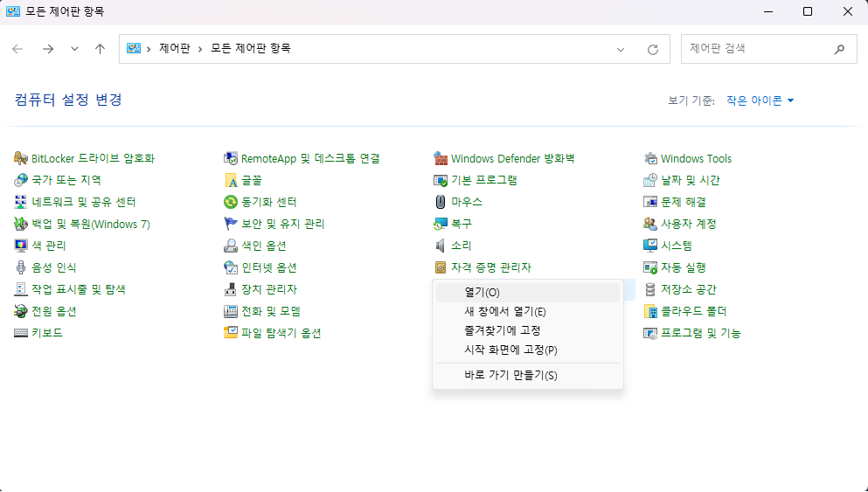Open the RemoteApp 및 데스크톱 연결 icon

pos(230,158)
